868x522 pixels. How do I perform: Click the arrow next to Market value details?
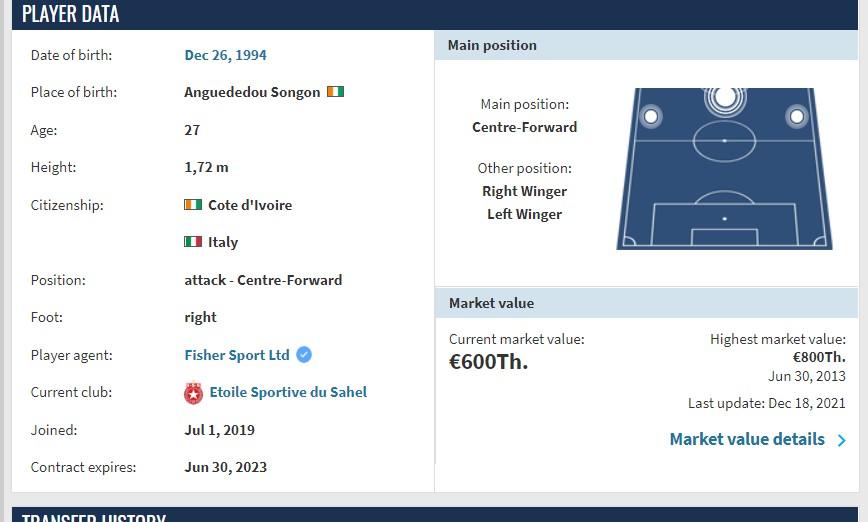(x=841, y=440)
